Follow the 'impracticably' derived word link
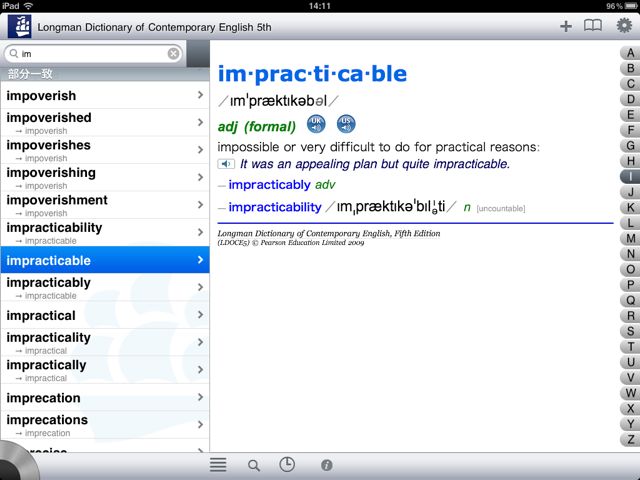Screen dimensions: 640x480 point(269,185)
